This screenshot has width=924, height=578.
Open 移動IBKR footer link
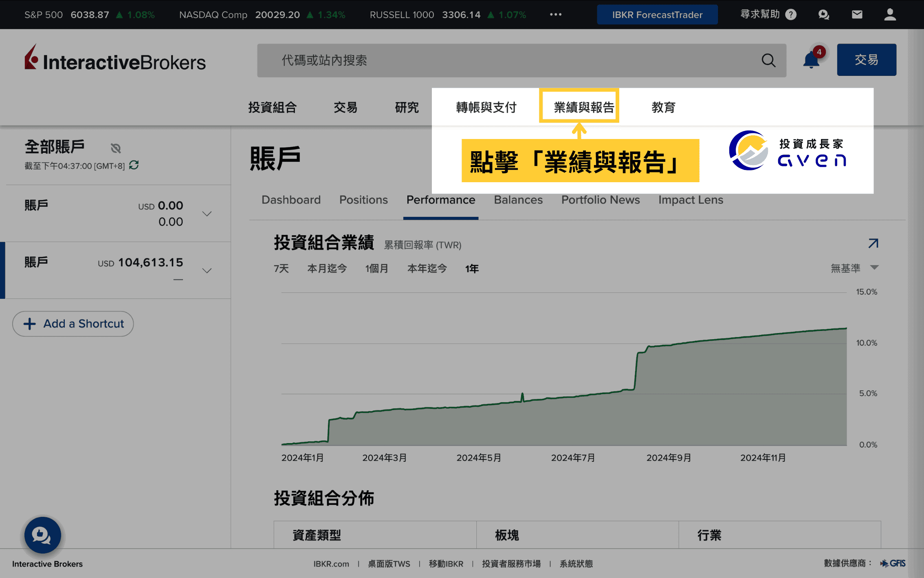[x=446, y=564]
